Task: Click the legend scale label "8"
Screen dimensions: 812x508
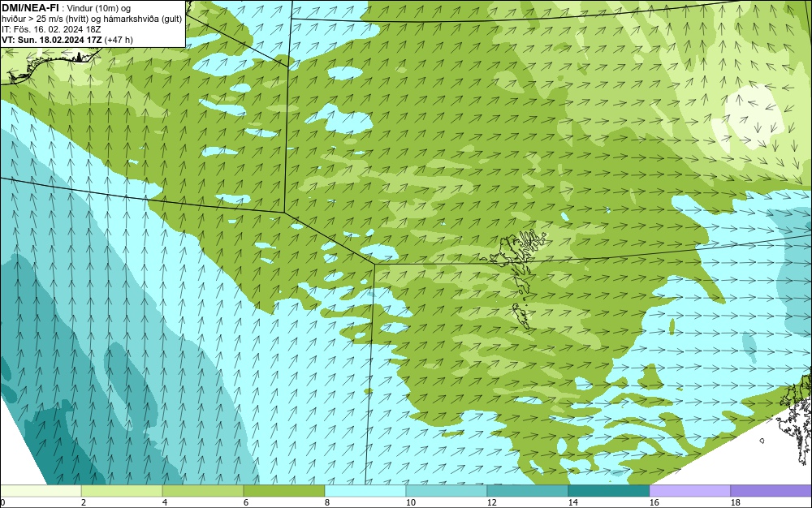Action: pyautogui.click(x=326, y=502)
